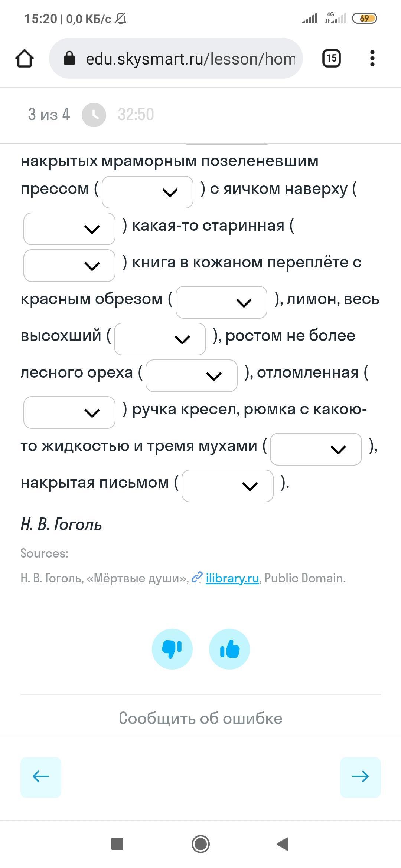The image size is (401, 868).
Task: Open dropdown after the word «прессом»
Action: [x=148, y=192]
